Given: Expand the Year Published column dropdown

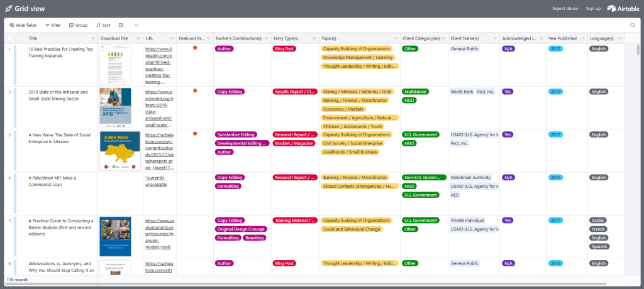Looking at the screenshot, I should (x=582, y=38).
